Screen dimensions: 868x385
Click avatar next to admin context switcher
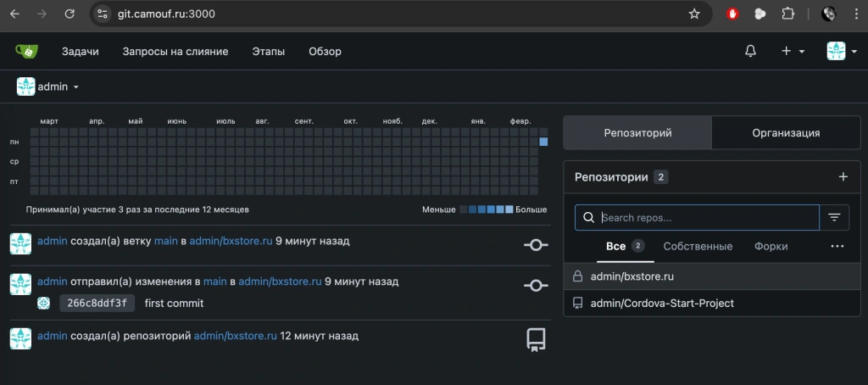[26, 86]
